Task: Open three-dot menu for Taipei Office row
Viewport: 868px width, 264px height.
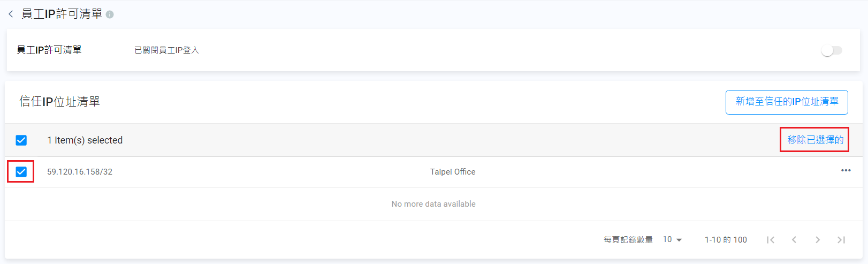Action: pos(846,171)
